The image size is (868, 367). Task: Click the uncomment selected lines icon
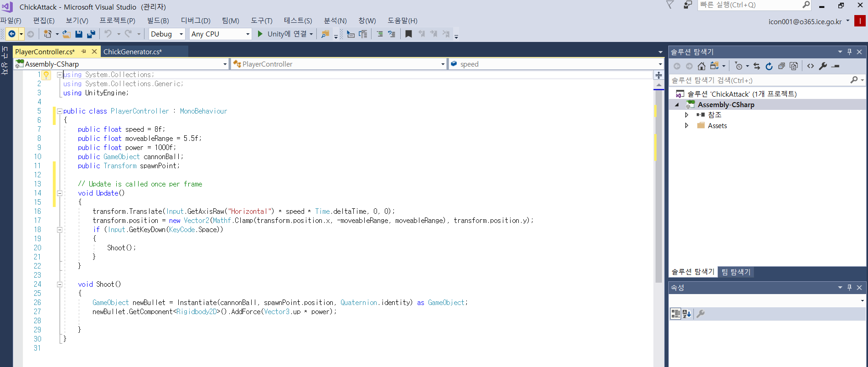(x=392, y=34)
